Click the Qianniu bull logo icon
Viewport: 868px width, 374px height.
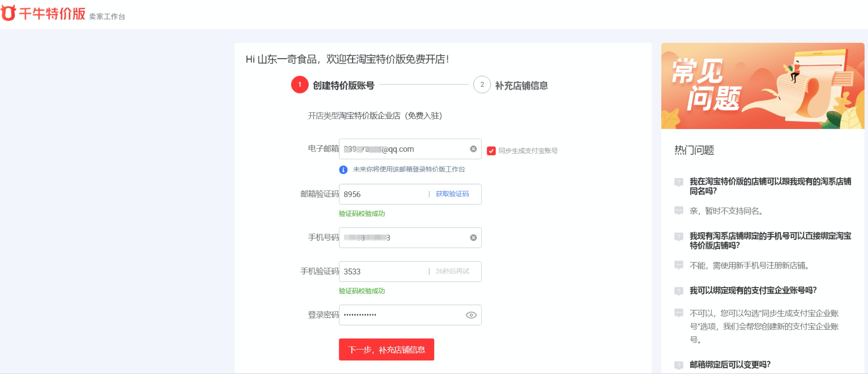pos(8,13)
